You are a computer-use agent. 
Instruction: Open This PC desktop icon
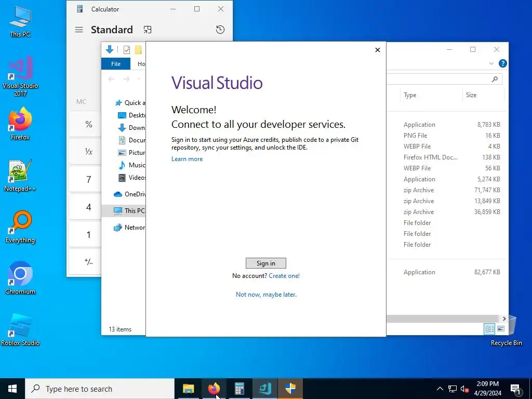point(20,22)
